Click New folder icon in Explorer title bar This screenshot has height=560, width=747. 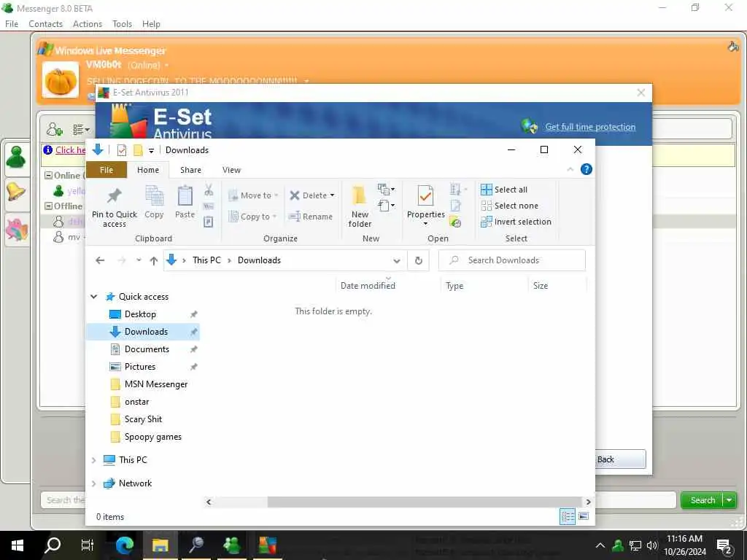click(138, 150)
